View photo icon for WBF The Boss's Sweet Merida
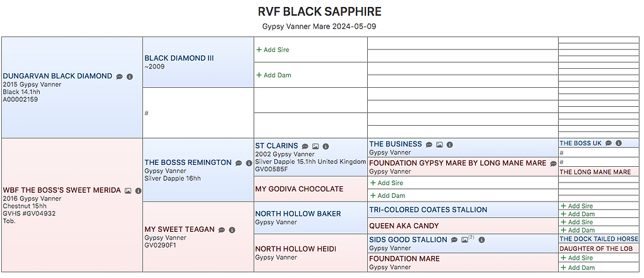Viewport: 644px width, 278px height. coord(128,191)
